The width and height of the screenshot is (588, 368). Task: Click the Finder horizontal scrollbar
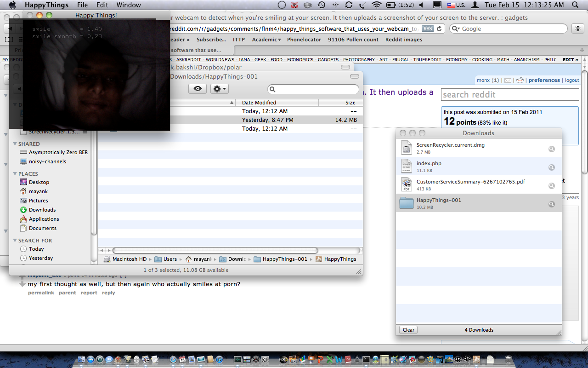[216, 250]
